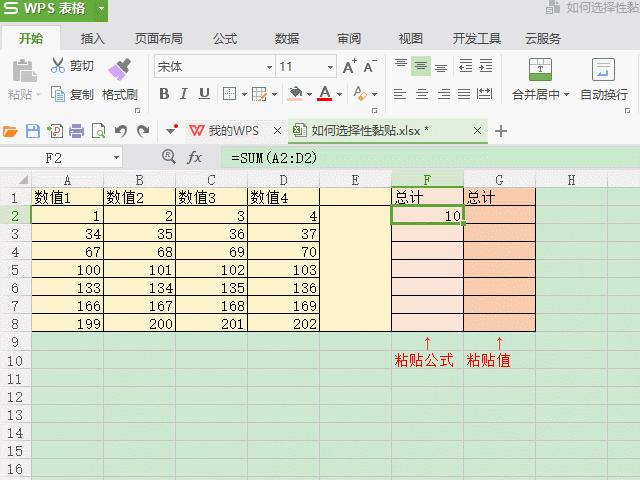The width and height of the screenshot is (640, 480).
Task: Open borders dropdown arrow
Action: (244, 95)
